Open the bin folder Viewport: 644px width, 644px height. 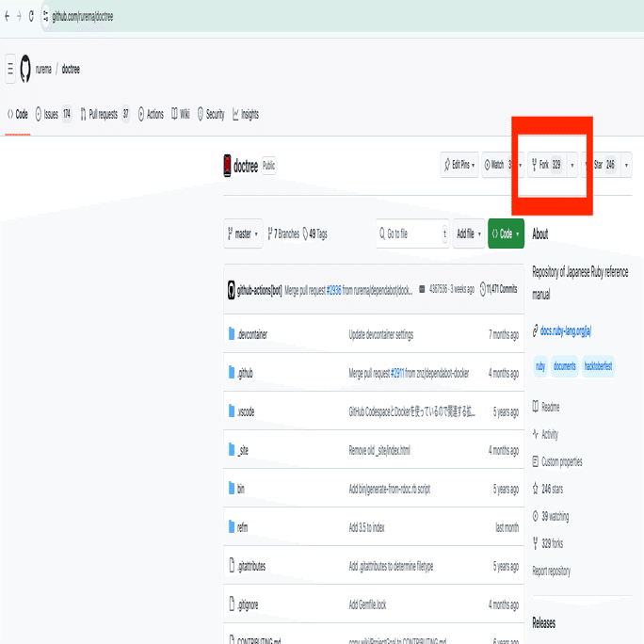coord(241,489)
